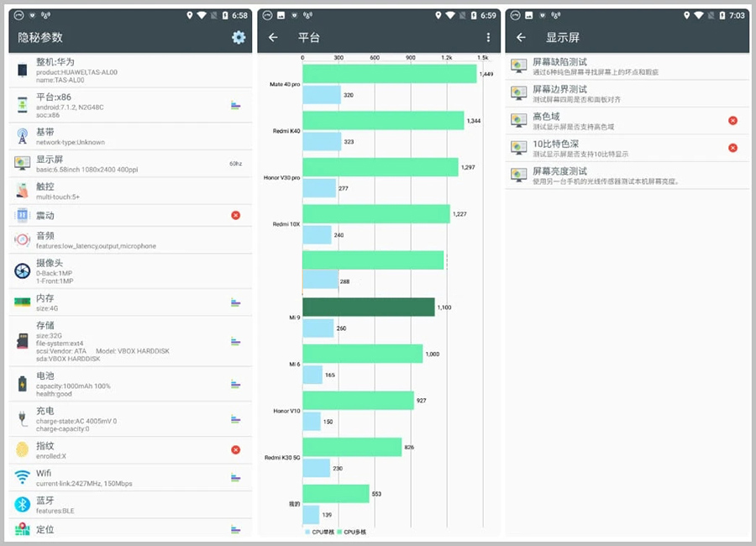Open the settings gear in 隐秘参数 header
The width and height of the screenshot is (756, 546).
pyautogui.click(x=239, y=38)
